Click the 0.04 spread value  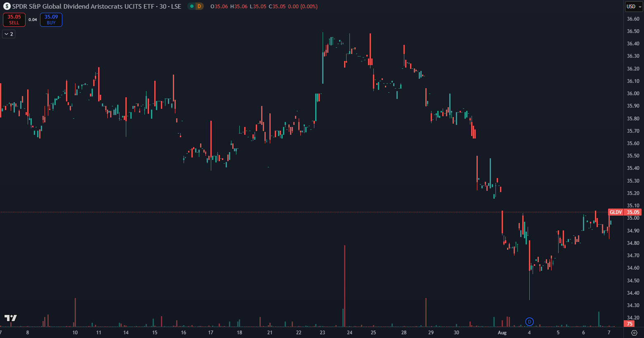(x=33, y=20)
